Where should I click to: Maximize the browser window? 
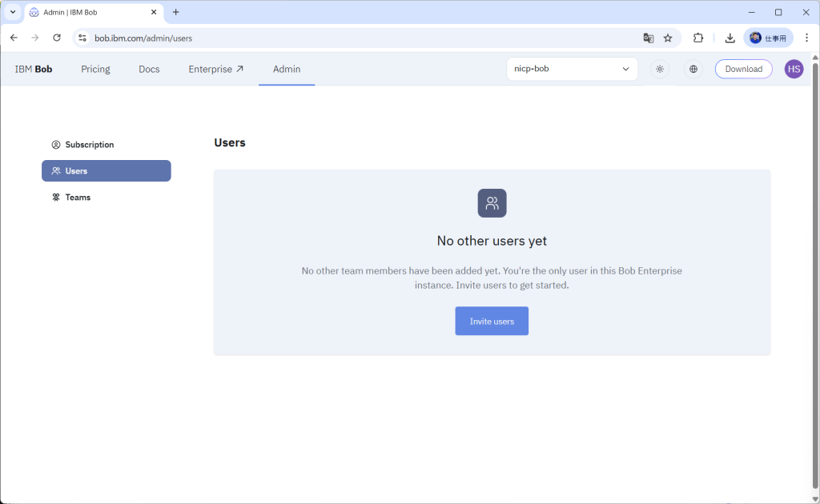(x=778, y=12)
